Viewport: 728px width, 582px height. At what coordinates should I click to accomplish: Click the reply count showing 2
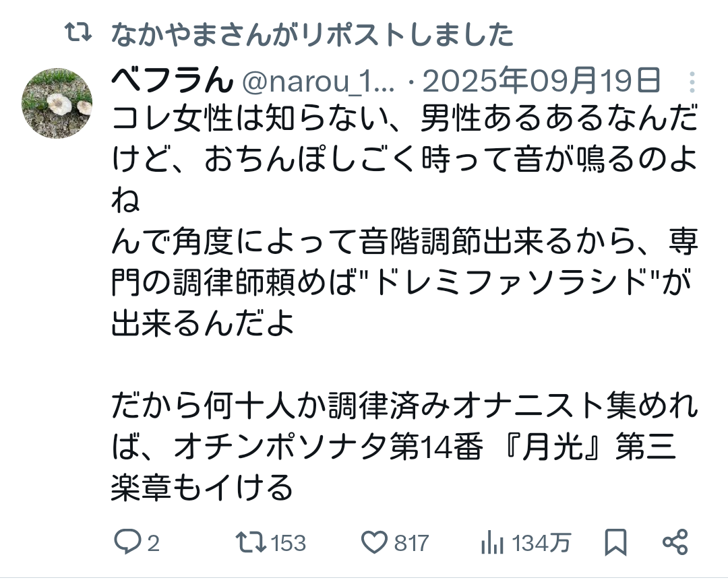point(154,543)
